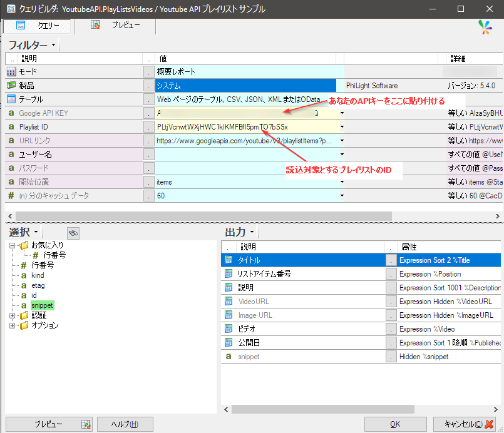The image size is (504, 433).
Task: Open Playlist ID value dropdown
Action: click(342, 127)
